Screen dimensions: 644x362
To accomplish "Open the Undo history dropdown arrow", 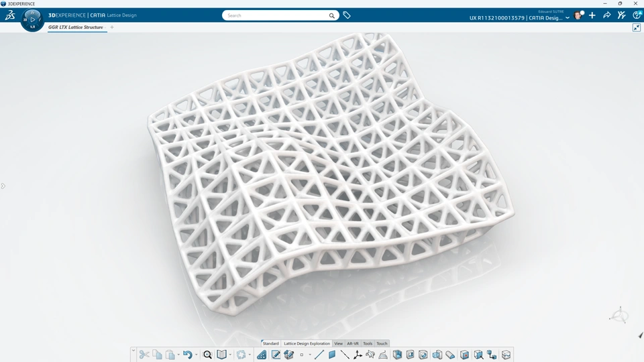I will click(196, 355).
